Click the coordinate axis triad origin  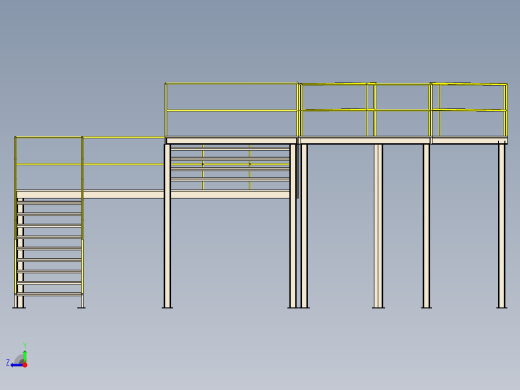25,365
